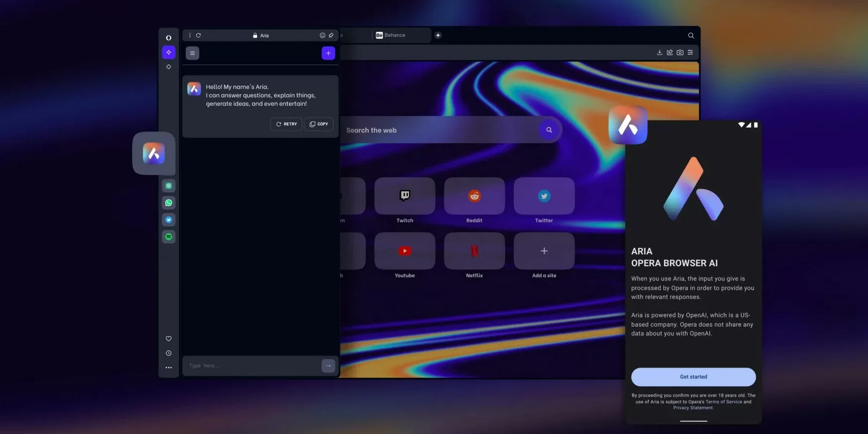Open the Twitch speed dial tile
Image resolution: width=868 pixels, height=434 pixels.
click(x=405, y=196)
